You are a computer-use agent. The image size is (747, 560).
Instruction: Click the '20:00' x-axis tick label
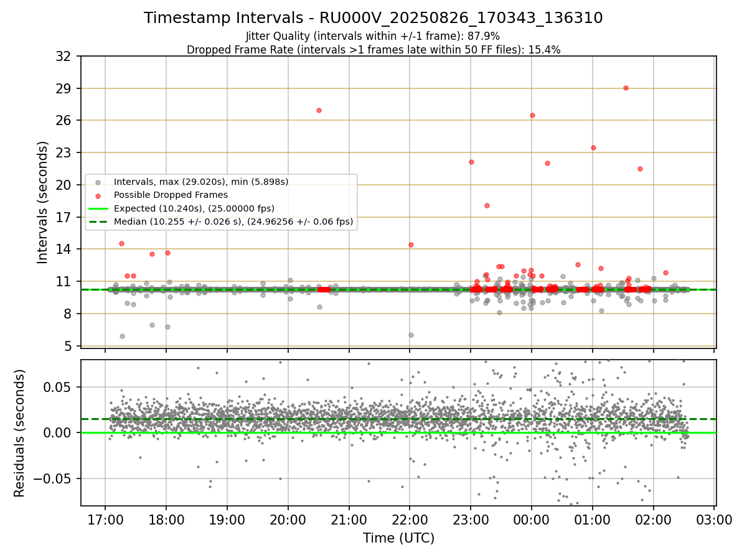point(288,519)
